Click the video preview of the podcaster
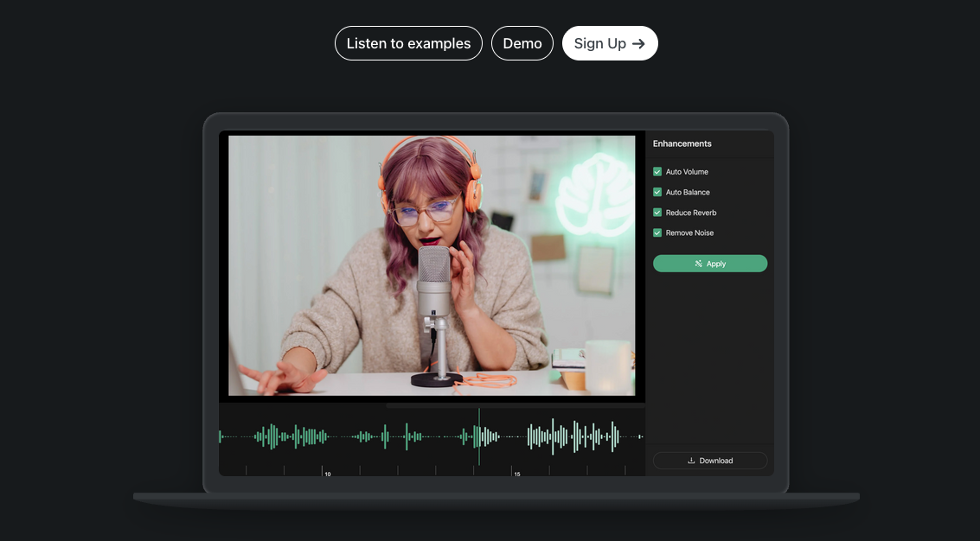The image size is (980, 541). (432, 266)
